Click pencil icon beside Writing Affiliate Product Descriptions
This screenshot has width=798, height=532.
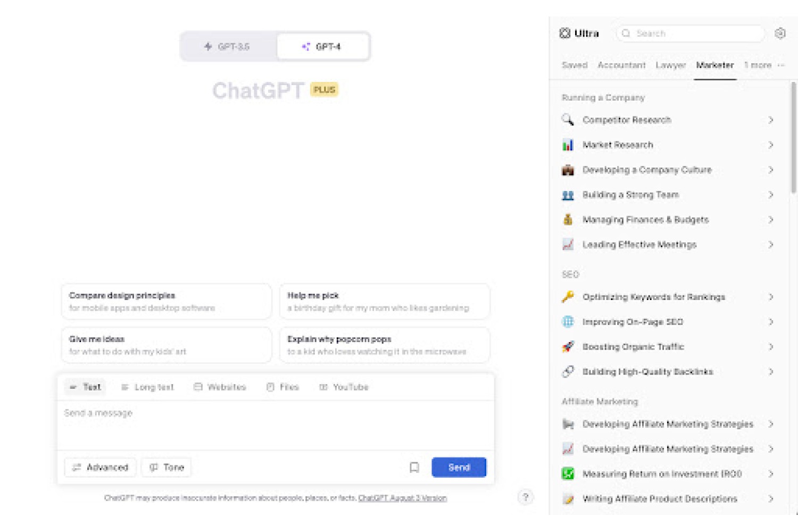568,499
